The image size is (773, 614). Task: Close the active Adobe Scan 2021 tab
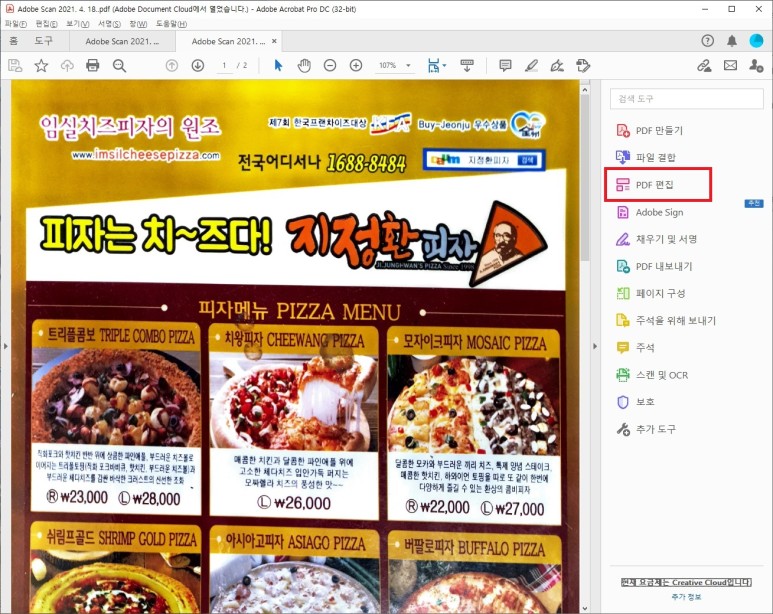(275, 41)
